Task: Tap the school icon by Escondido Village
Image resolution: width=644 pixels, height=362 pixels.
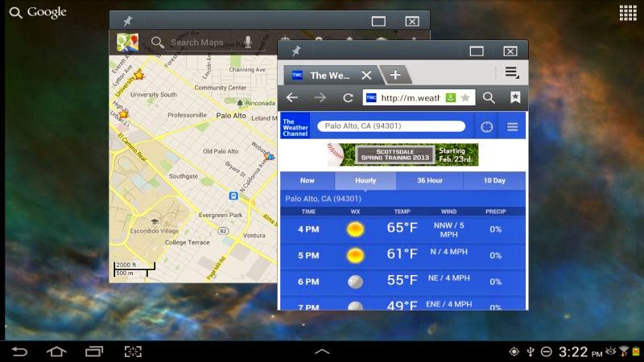Action: (155, 222)
